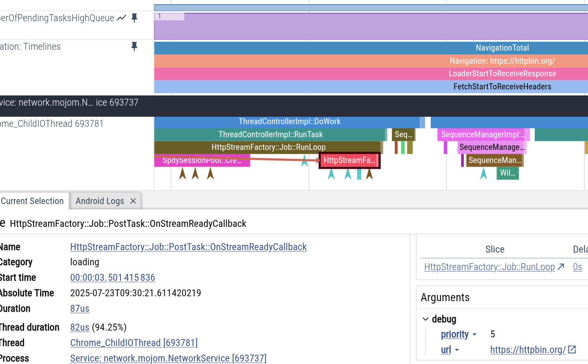The height and width of the screenshot is (364, 588).
Task: Collapse the debug arguments section
Action: coord(426,319)
